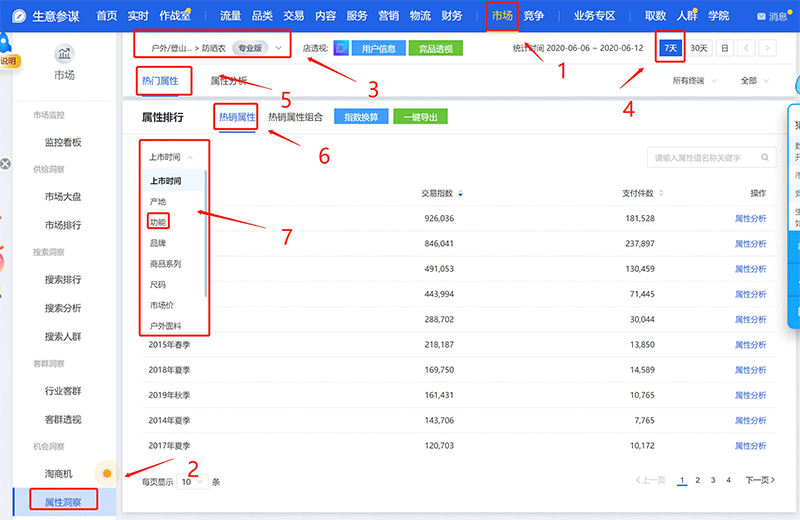Close the left floating panel with the X icon
Viewport: 800px width, 520px height.
pos(5,164)
